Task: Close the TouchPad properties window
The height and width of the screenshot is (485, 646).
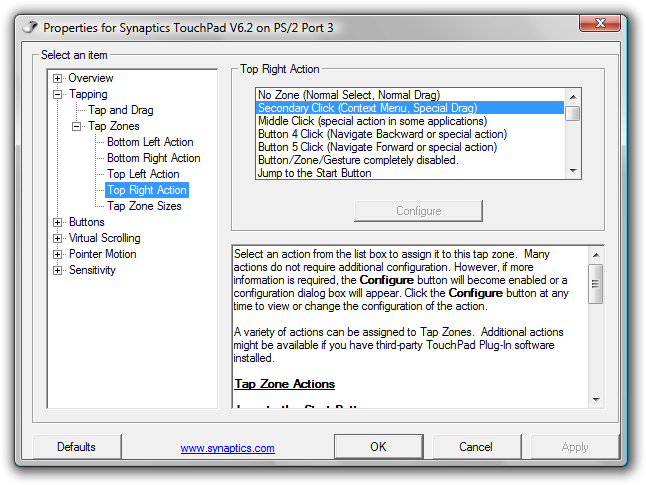Action: [x=600, y=23]
